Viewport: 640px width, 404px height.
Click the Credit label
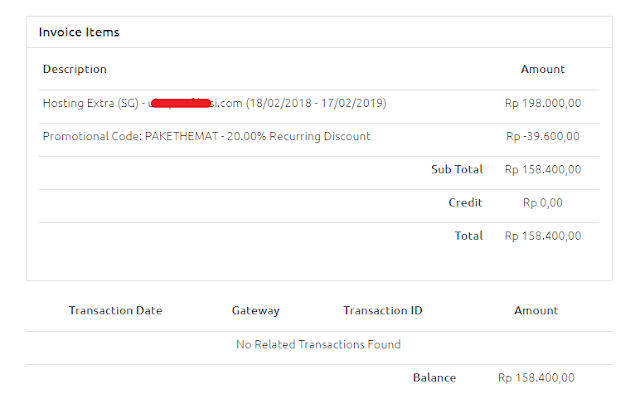pyautogui.click(x=465, y=203)
